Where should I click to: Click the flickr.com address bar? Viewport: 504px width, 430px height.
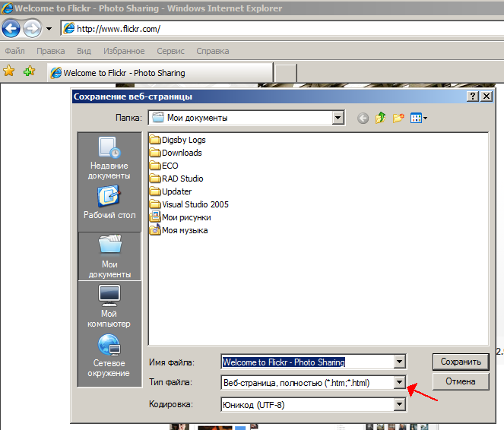point(283,29)
